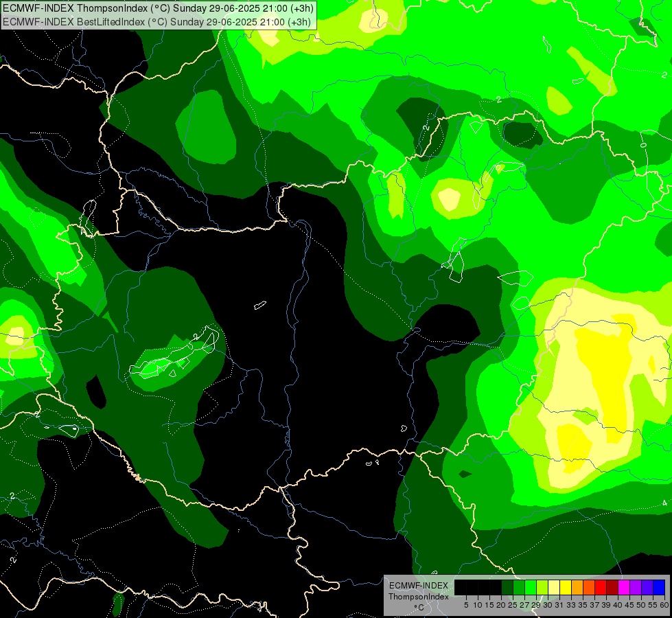Pick the orange 33–35 legend swatch
672x618 pixels.
[x=577, y=587]
